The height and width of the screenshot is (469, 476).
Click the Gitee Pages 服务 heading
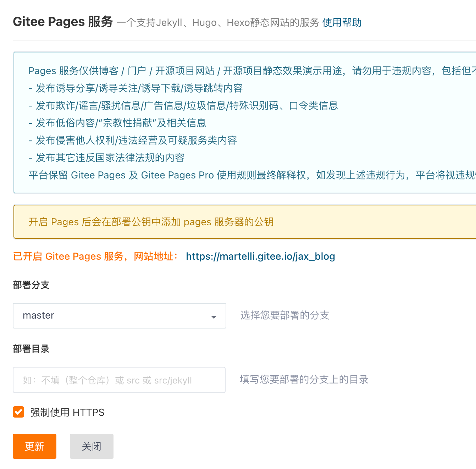click(x=63, y=22)
